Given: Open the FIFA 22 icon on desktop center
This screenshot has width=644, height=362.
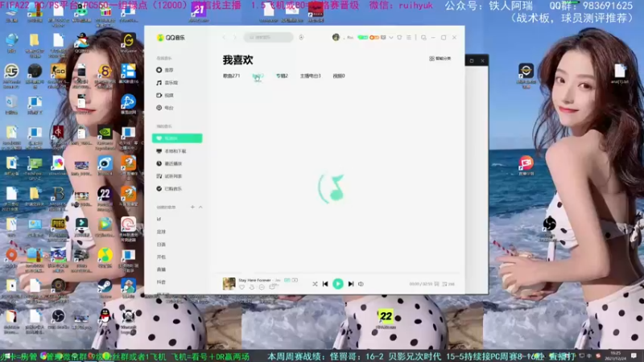Looking at the screenshot, I should click(x=386, y=319).
